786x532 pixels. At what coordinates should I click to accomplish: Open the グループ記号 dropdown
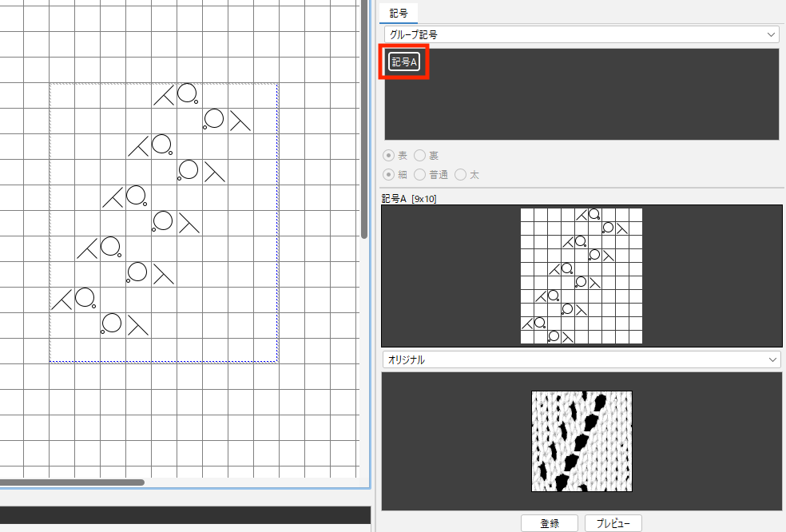582,34
